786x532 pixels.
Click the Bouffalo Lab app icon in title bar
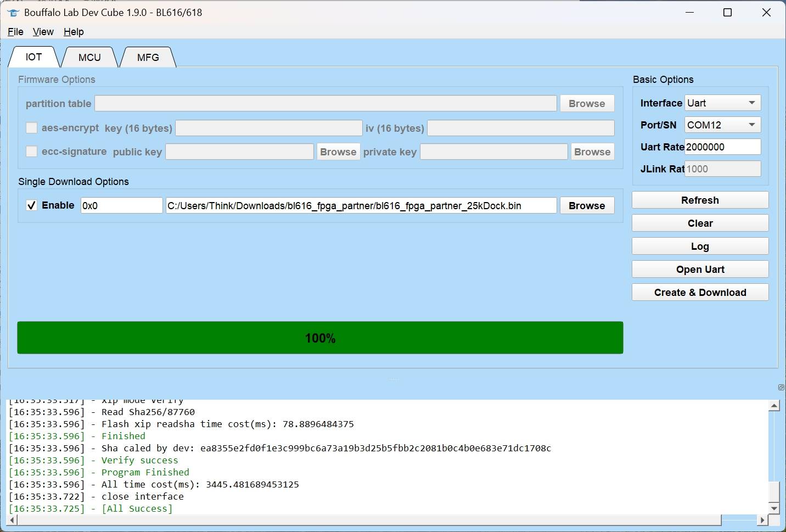click(13, 12)
